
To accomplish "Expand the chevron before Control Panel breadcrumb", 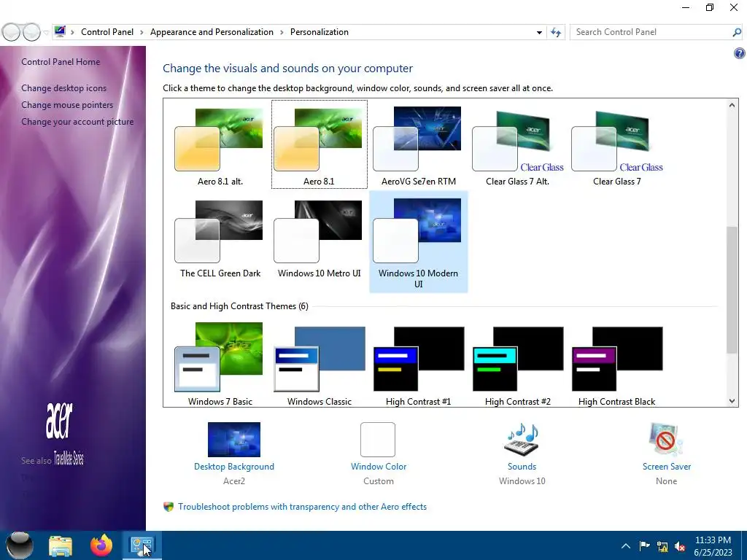I will 72,32.
